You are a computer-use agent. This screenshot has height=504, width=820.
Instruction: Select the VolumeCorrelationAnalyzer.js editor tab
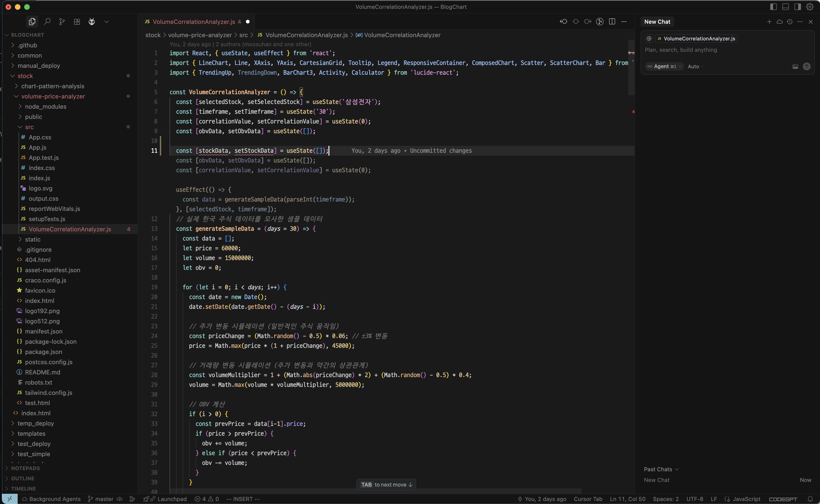pos(194,22)
